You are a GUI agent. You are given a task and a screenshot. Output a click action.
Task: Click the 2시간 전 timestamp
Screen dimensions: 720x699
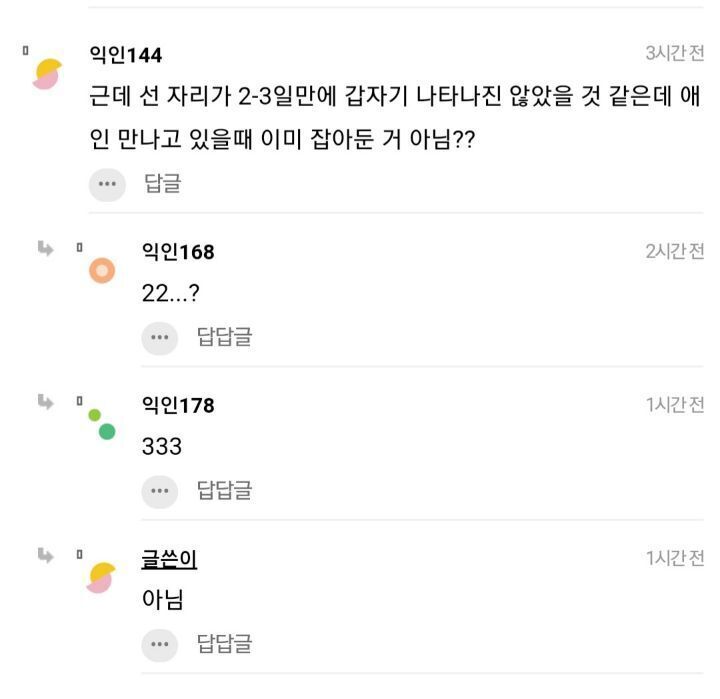(x=675, y=251)
